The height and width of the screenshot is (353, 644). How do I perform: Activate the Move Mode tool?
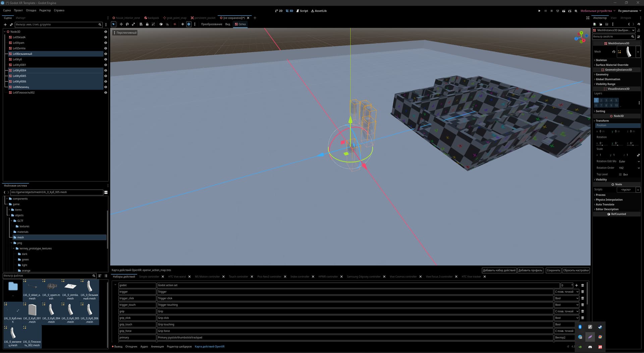(121, 24)
